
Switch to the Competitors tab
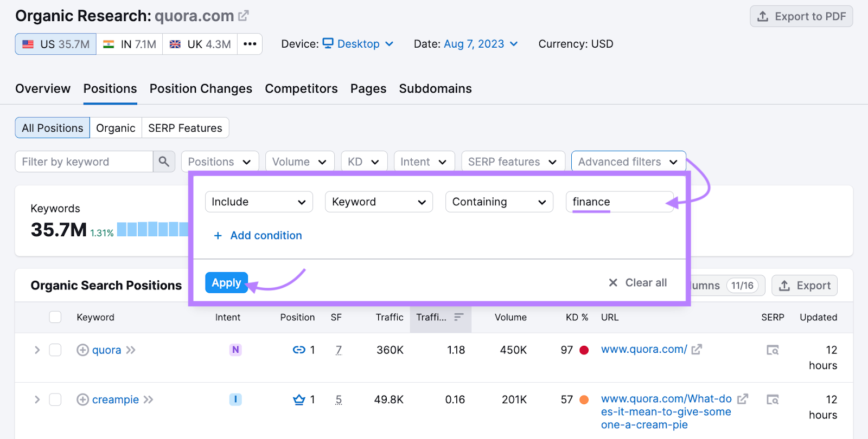pos(301,88)
